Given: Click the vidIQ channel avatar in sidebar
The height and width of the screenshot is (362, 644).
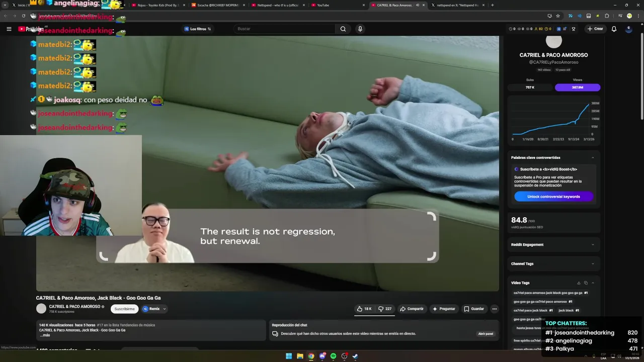Looking at the screenshot, I should (x=553, y=42).
